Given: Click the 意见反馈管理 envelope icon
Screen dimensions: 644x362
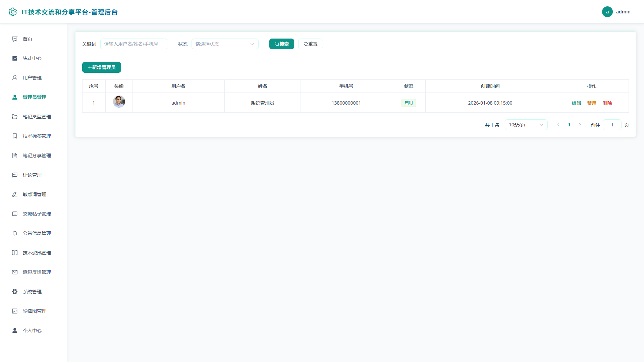Looking at the screenshot, I should pyautogui.click(x=15, y=272).
